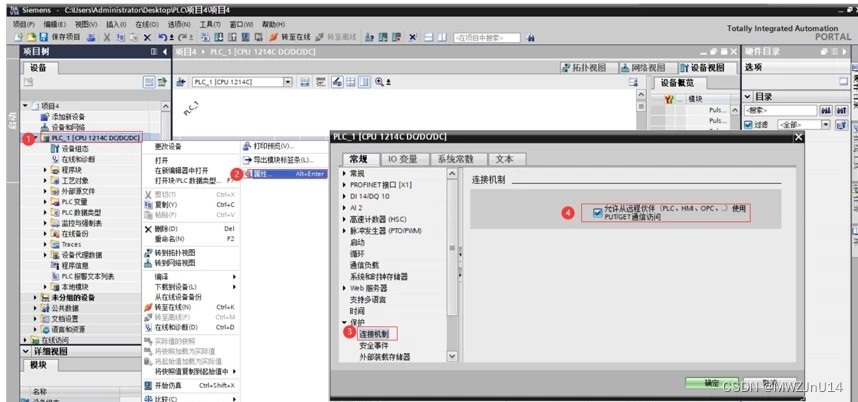858x402 pixels.
Task: Click the 在项目中搜索 search field
Action: pyautogui.click(x=486, y=38)
